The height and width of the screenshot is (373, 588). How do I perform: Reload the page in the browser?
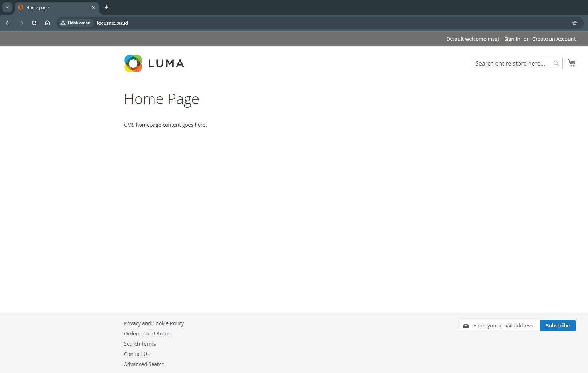[34, 23]
